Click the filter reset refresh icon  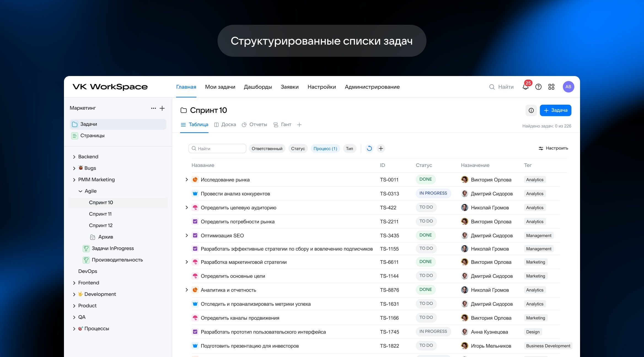click(369, 148)
